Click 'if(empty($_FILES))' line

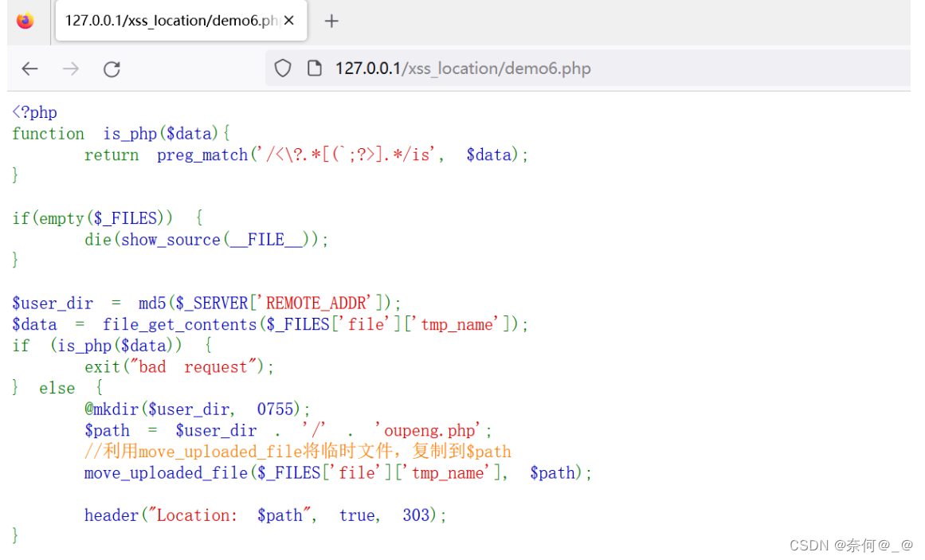click(108, 218)
